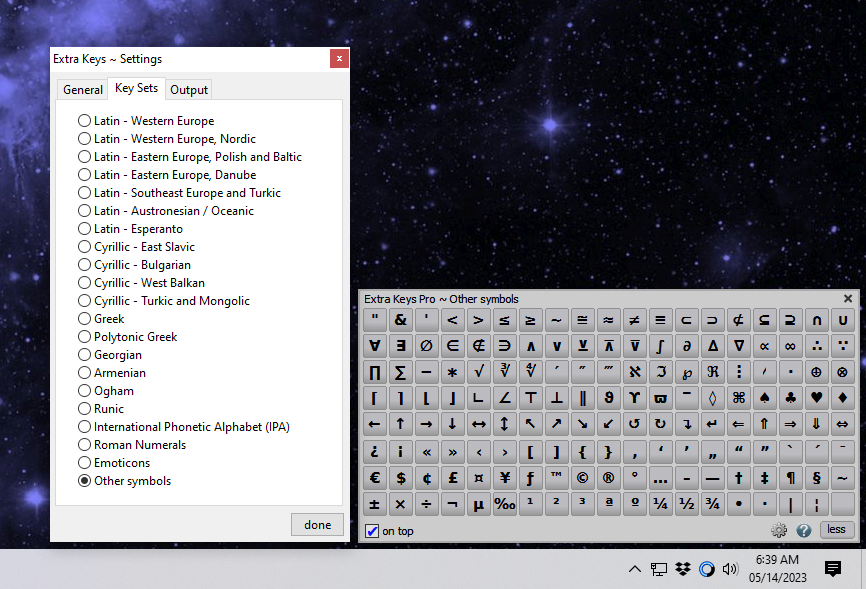Choose Latin - Western Europe, Nordic
Screen dimensions: 866x589
(167, 139)
